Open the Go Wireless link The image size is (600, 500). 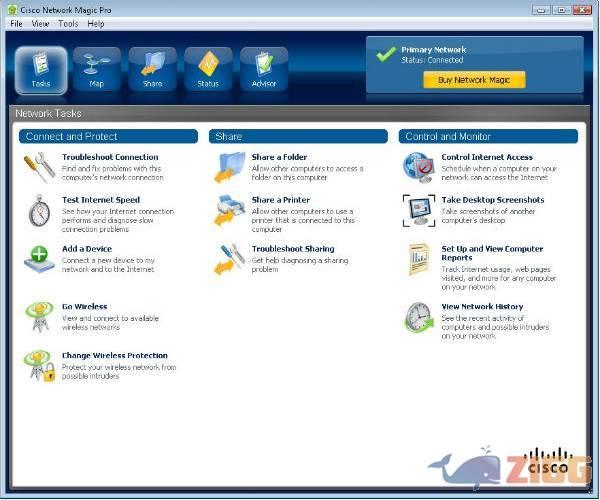85,307
